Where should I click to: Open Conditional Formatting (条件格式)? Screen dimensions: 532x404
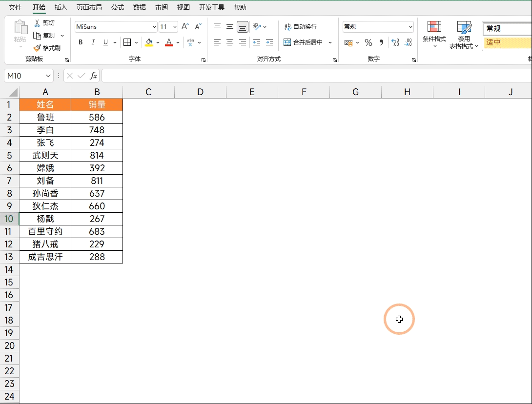point(434,34)
